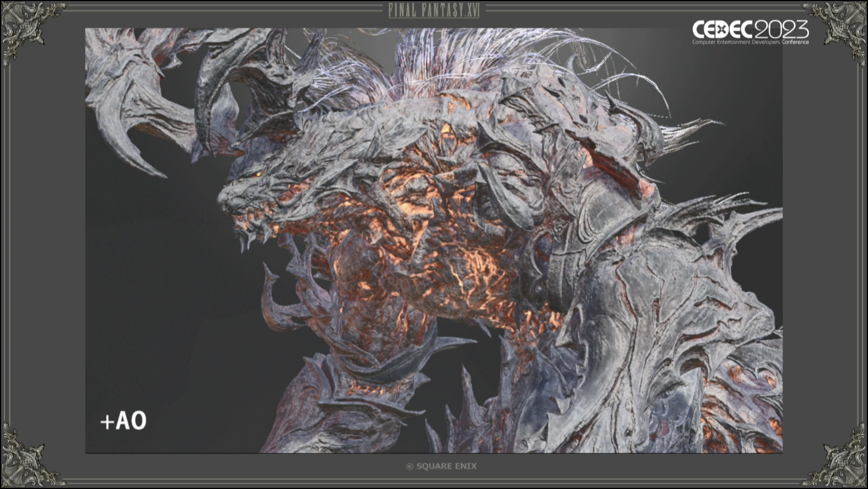
Task: Select the "+AO" label on the render
Action: coord(123,420)
